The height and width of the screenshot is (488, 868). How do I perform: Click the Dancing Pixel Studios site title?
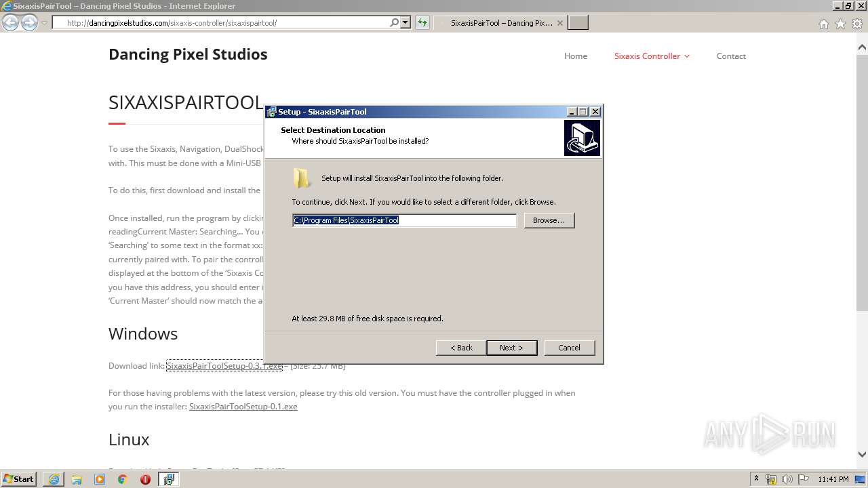click(188, 54)
